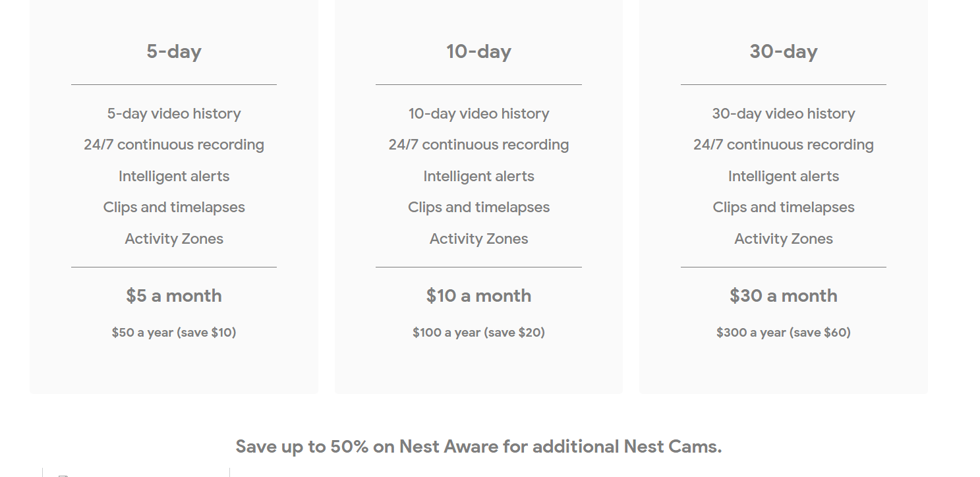Click 'Activity Zones' in 30-day plan
Viewport: 980px width, 477px height.
coord(784,238)
